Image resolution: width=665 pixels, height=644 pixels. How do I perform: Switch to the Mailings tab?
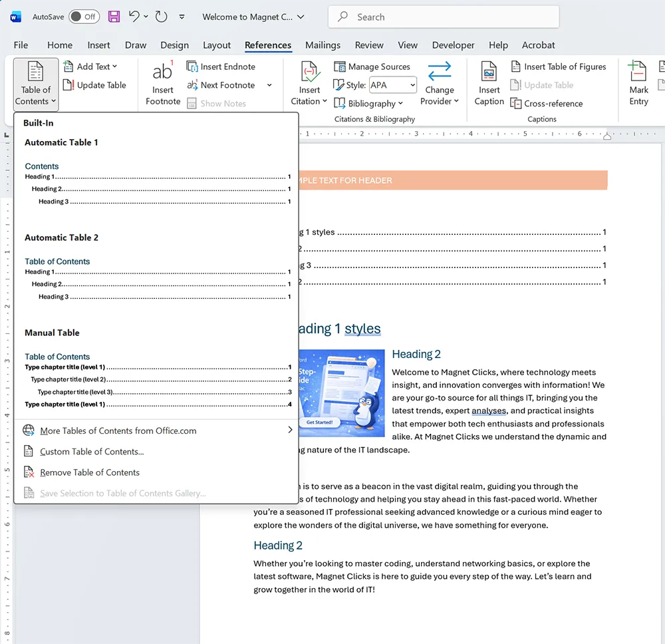pyautogui.click(x=323, y=45)
